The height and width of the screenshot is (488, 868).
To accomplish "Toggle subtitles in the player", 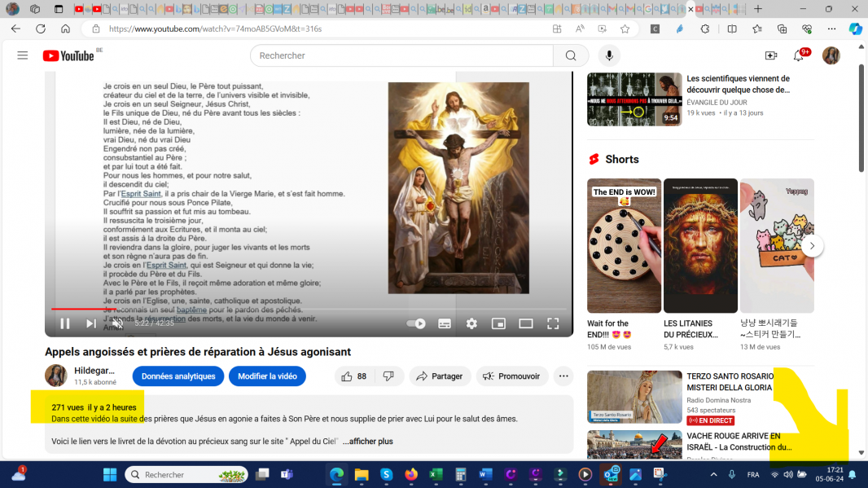I will 445,323.
